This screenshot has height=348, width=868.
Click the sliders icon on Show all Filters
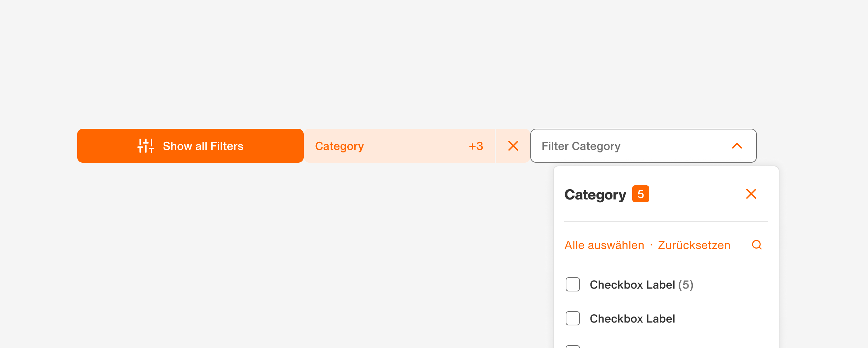(146, 146)
